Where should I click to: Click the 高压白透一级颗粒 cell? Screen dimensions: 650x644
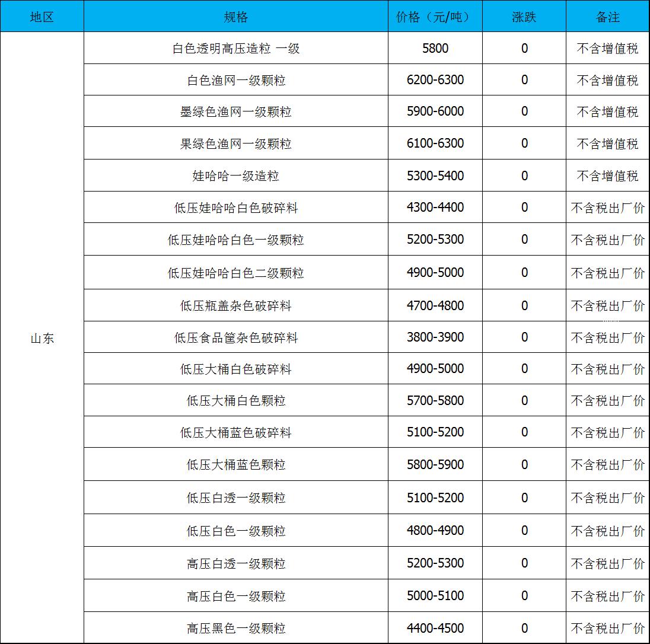coord(235,563)
